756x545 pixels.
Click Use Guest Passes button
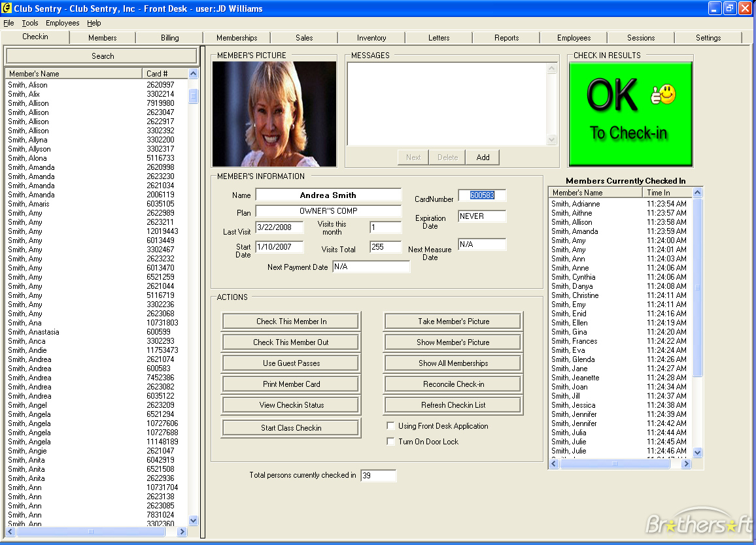point(291,363)
